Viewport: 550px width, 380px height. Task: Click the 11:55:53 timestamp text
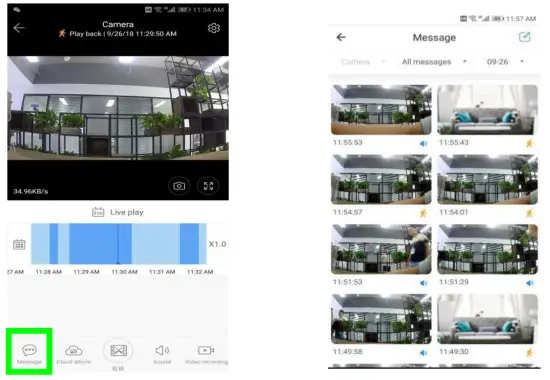(x=348, y=142)
